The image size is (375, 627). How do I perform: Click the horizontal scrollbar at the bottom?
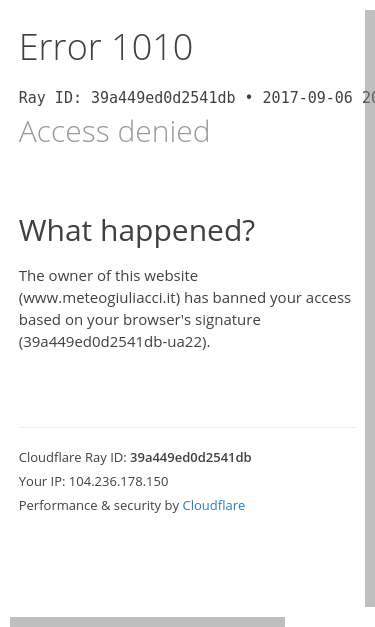(x=148, y=622)
